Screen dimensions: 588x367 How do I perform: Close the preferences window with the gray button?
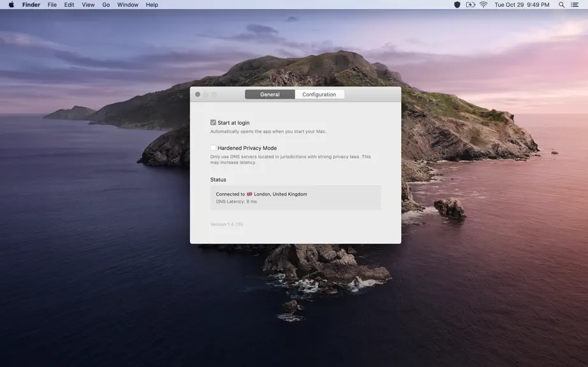pos(198,94)
